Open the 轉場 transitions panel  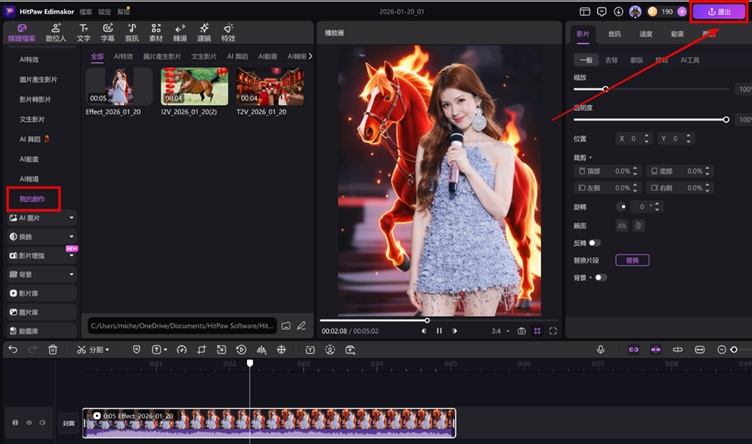pos(180,32)
